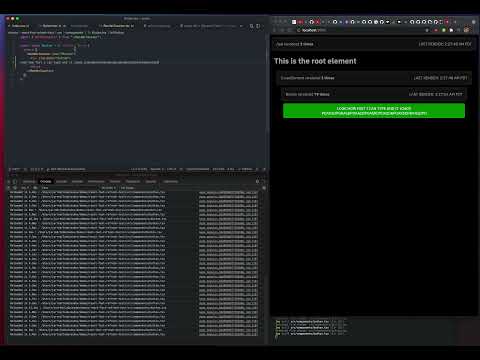Bookmark the page with the star icon
This screenshot has height=360, width=480.
pyautogui.click(x=427, y=30)
